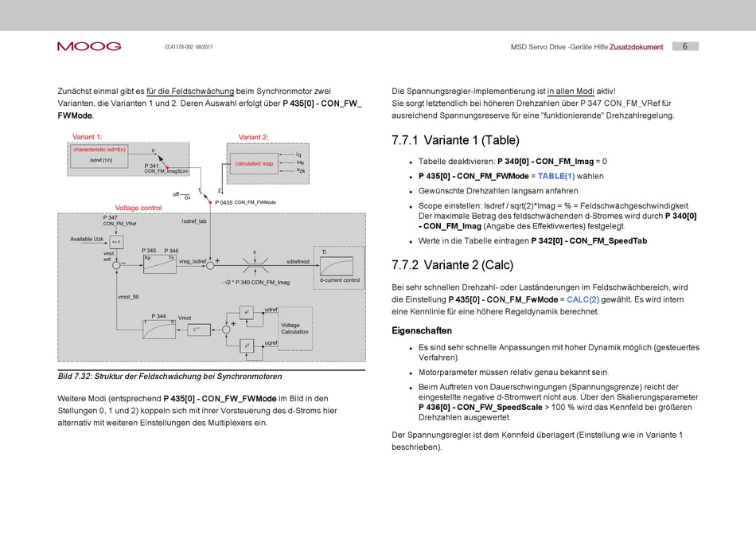Click the Kp/Tn PI controller block
This screenshot has width=756, height=535.
click(160, 264)
